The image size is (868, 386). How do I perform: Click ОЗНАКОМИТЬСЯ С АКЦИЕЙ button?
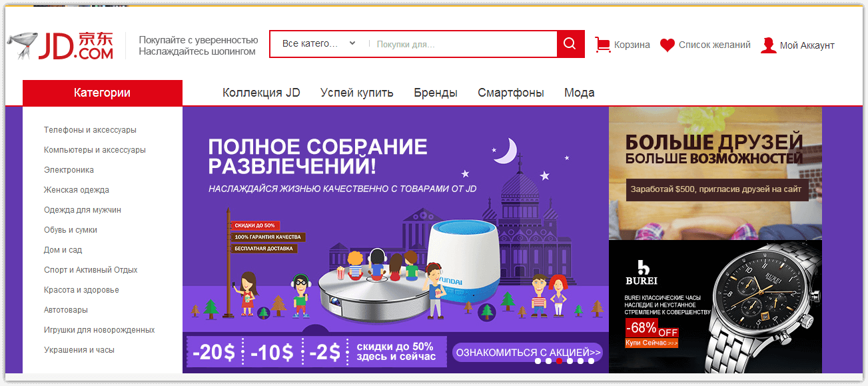tap(528, 352)
